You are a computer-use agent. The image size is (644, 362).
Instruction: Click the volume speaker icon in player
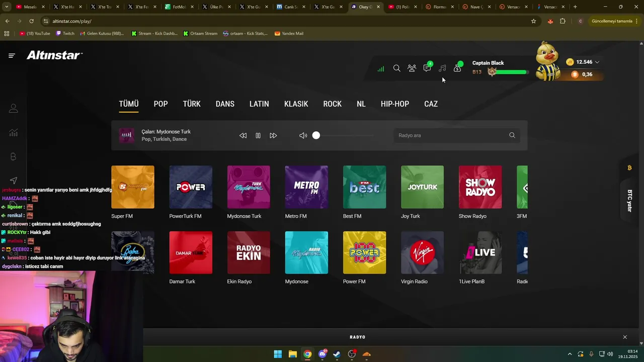point(303,136)
